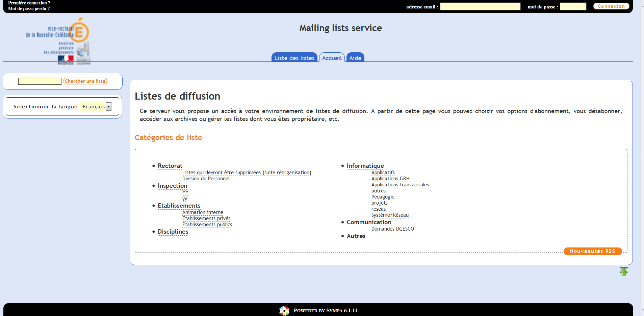Open the Aide tab
This screenshot has width=644, height=316.
pos(355,58)
